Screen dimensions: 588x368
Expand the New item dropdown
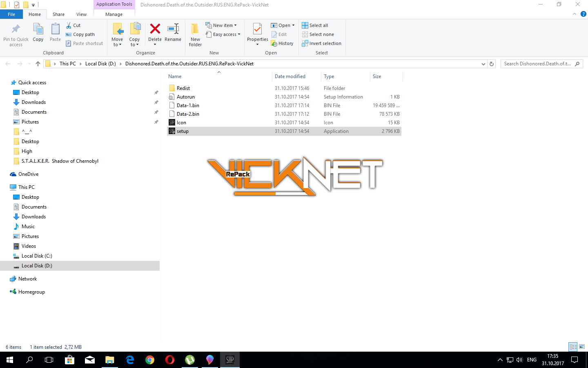point(221,25)
